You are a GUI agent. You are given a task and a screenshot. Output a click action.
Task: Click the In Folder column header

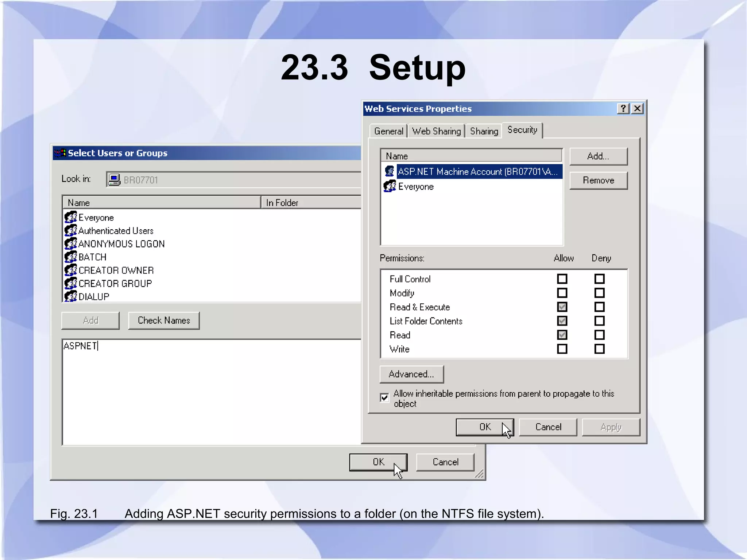click(x=311, y=202)
